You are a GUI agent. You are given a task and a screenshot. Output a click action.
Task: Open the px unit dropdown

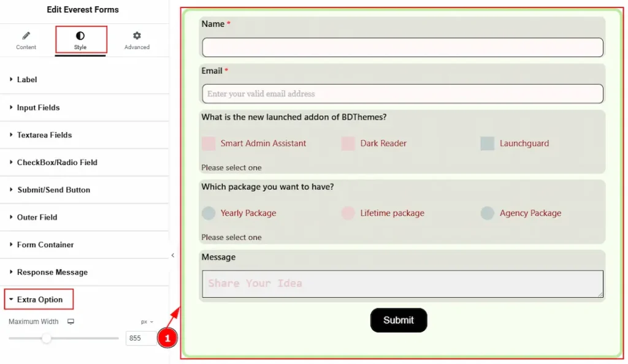click(x=147, y=322)
